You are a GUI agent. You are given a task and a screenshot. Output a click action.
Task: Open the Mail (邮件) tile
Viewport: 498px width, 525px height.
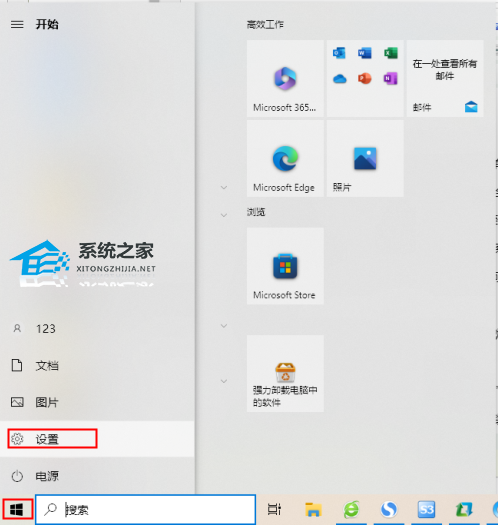point(445,79)
